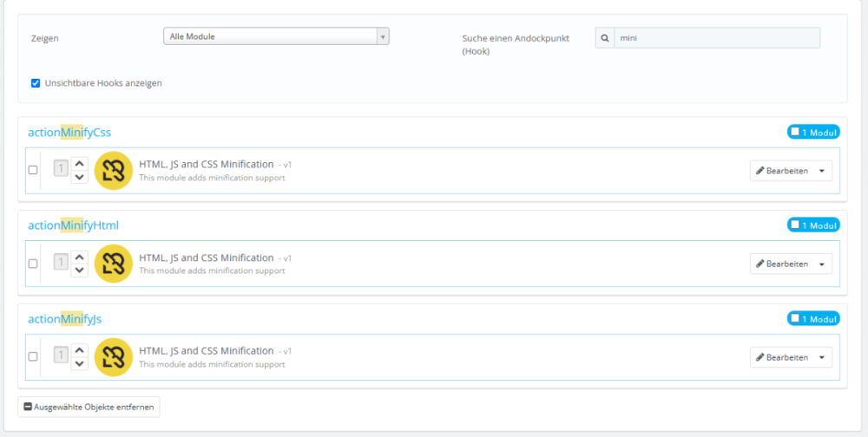Image resolution: width=868 pixels, height=437 pixels.
Task: Click up arrow for actionMinifyJs module
Action: point(79,349)
